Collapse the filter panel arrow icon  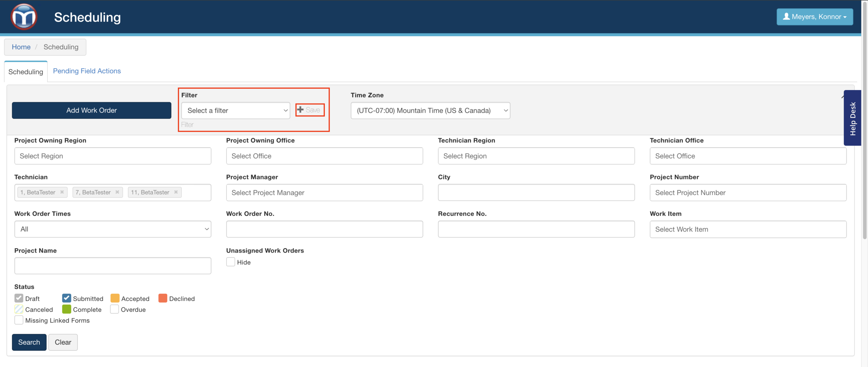tap(842, 97)
